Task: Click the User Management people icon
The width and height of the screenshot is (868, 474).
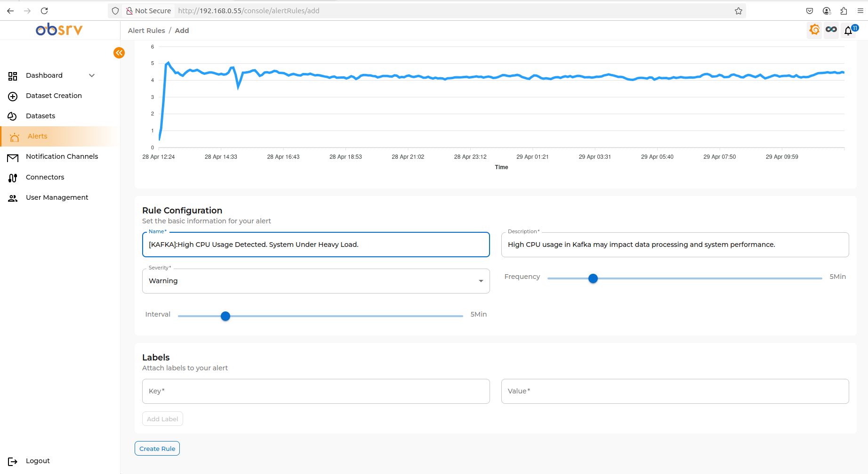Action: pyautogui.click(x=13, y=198)
